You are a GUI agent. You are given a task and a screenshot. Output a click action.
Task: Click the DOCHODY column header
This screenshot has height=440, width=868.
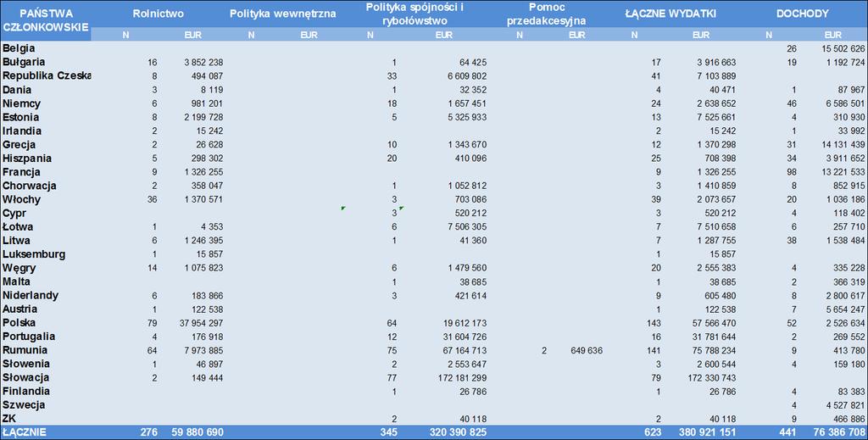pyautogui.click(x=802, y=14)
